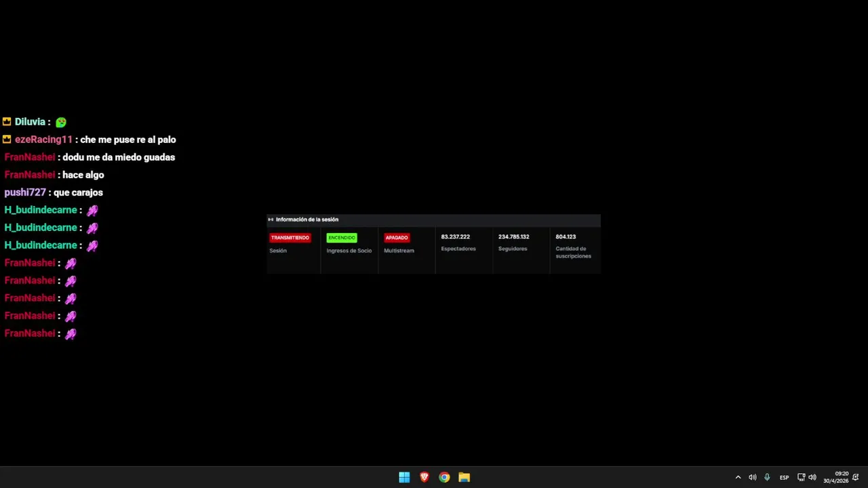868x488 pixels.
Task: Click the Seguidores label
Action: pyautogui.click(x=513, y=249)
